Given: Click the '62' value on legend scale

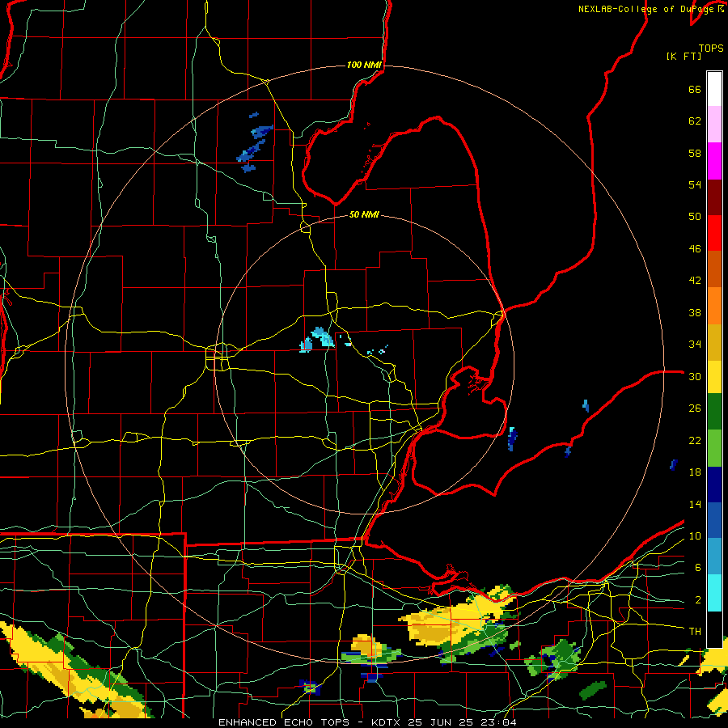Looking at the screenshot, I should click(x=695, y=121).
